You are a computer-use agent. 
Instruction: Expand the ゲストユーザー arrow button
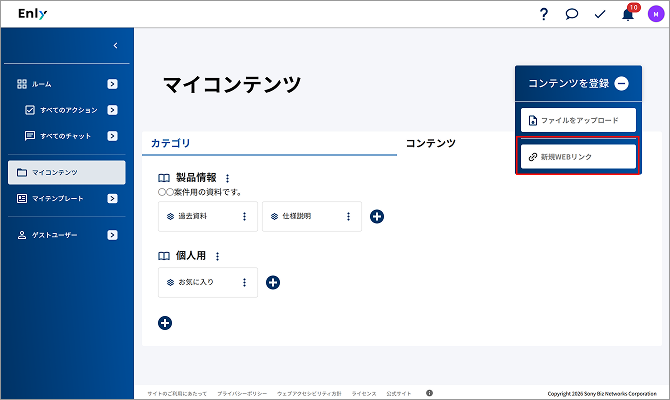click(x=112, y=235)
